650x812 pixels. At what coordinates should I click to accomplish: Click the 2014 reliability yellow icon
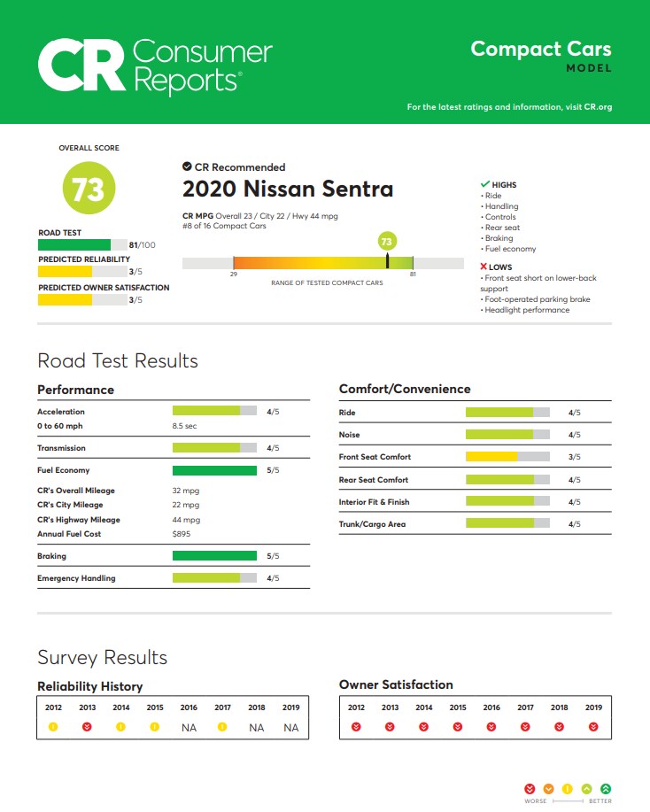pyautogui.click(x=120, y=727)
